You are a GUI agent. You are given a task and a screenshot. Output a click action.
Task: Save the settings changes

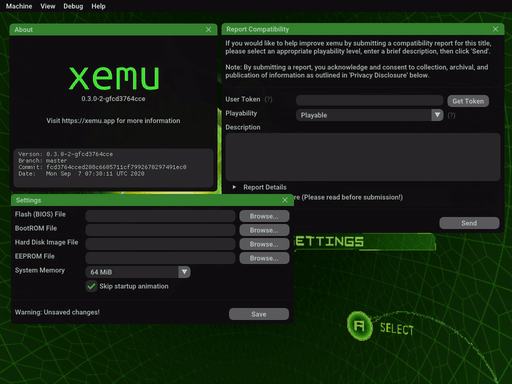tap(259, 314)
